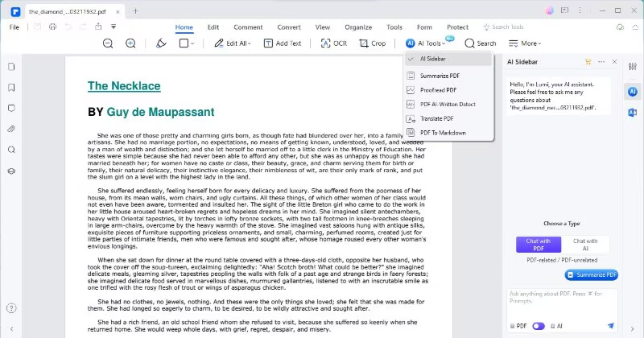This screenshot has width=644, height=338.
Task: Choose Proofread PDF menu item
Action: 448,90
